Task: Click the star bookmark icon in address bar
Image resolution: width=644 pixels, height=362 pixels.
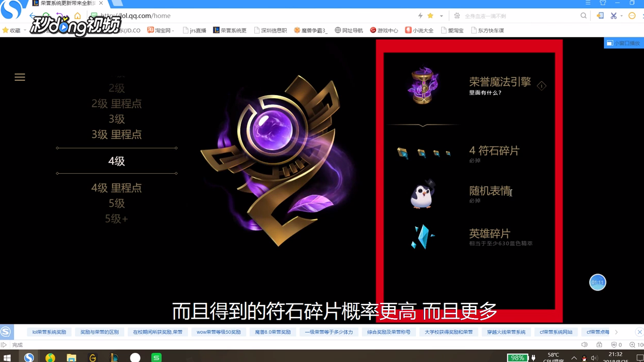Action: pos(431,16)
